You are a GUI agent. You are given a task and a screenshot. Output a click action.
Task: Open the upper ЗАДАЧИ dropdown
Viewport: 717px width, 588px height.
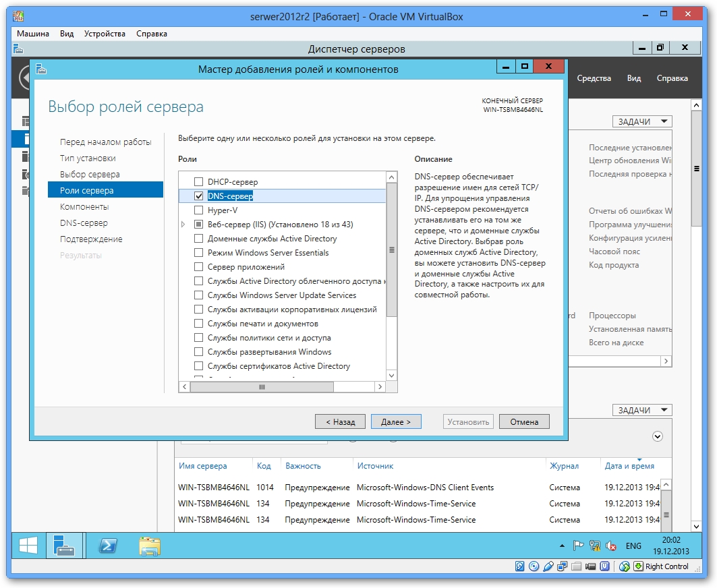coord(642,121)
